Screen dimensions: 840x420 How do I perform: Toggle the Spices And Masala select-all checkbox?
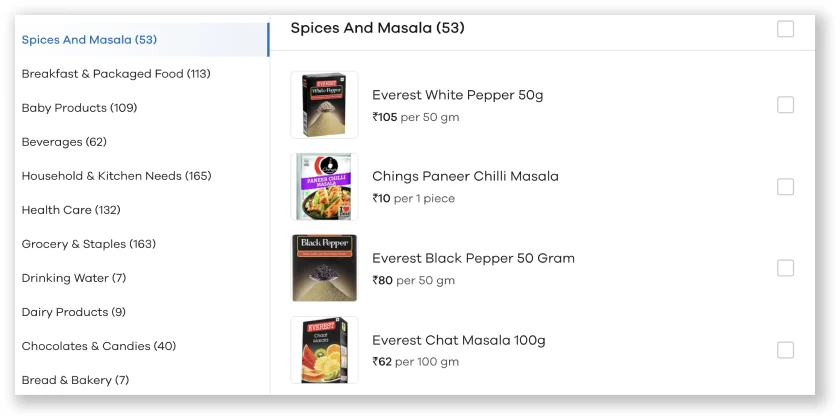785,29
